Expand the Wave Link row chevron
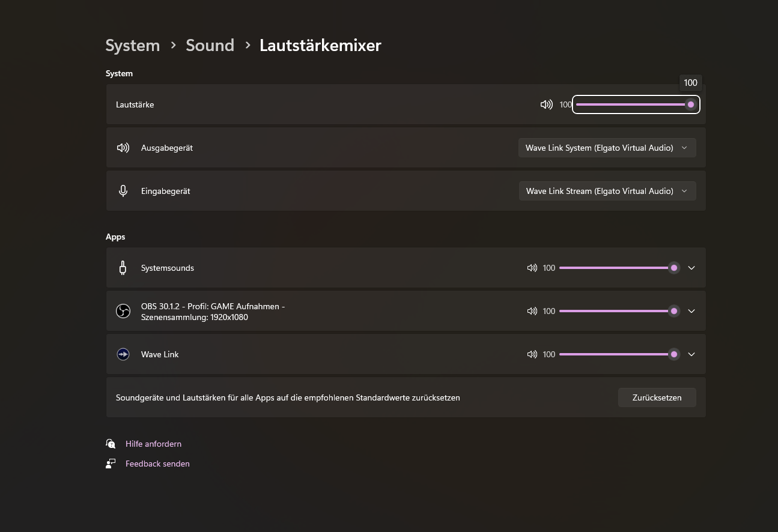The height and width of the screenshot is (532, 778). (x=691, y=354)
